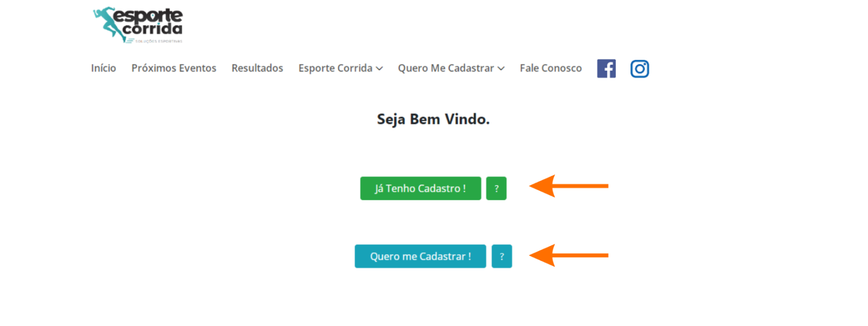Expand the Esporte Corrida menu chevron

[380, 68]
